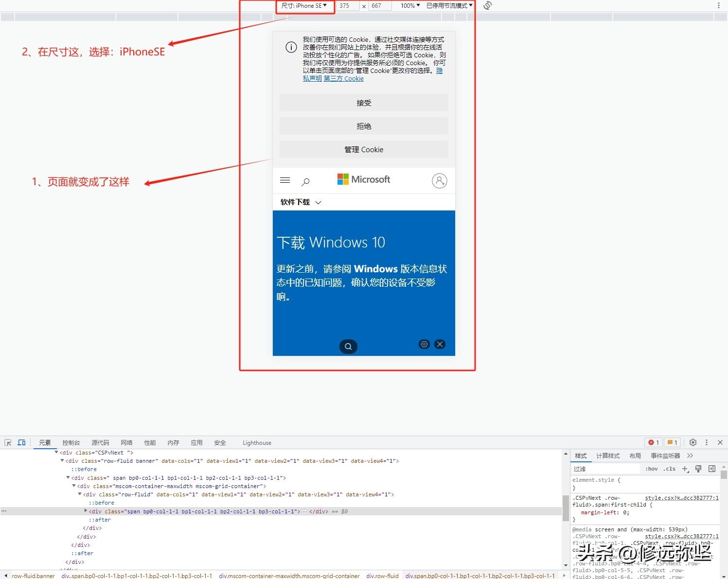Collapse the div class="CSPvNext" node
728x579 pixels.
click(x=56, y=452)
